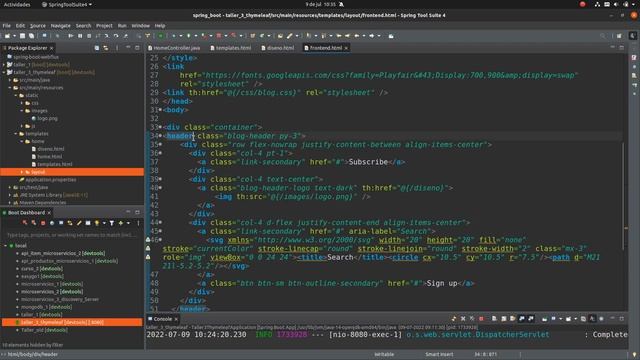Click the filter funnel icon in Boot Dashboard
The height and width of the screenshot is (360, 640).
112,223
